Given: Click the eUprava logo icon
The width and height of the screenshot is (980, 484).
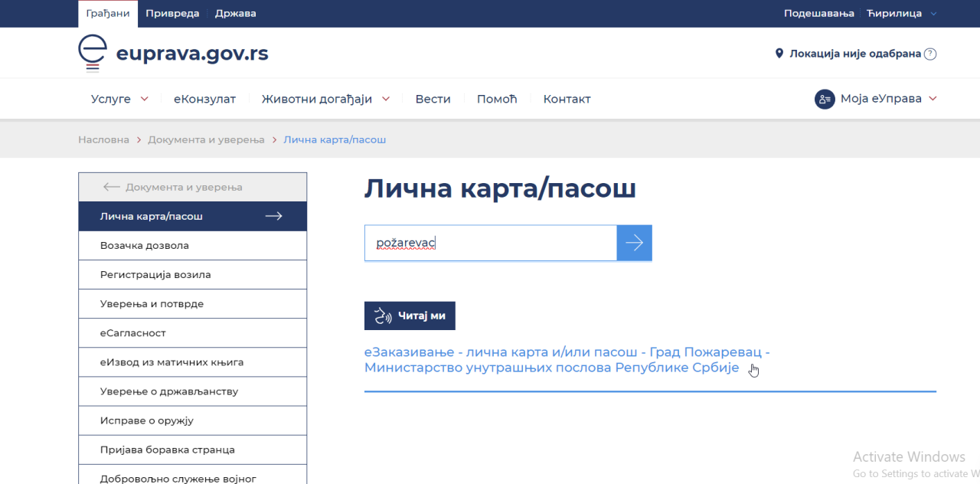Looking at the screenshot, I should coord(93,53).
